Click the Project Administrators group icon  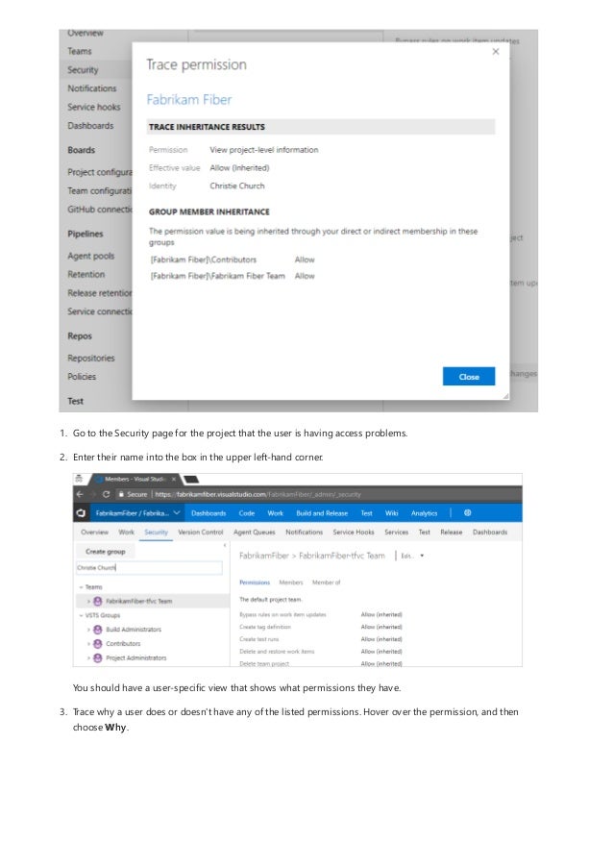98,658
